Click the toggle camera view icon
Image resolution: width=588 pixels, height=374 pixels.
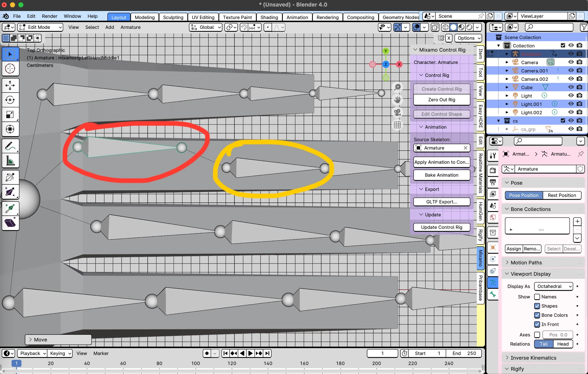[x=397, y=112]
